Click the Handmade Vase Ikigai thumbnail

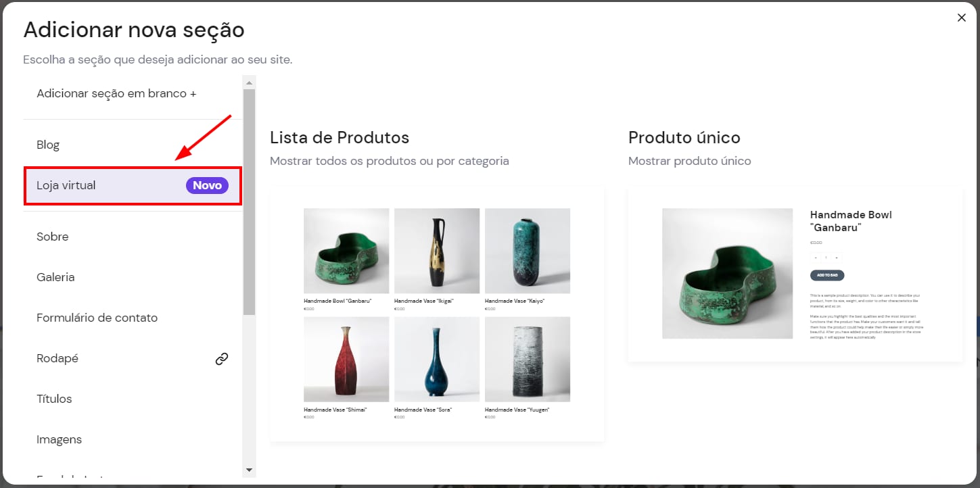(437, 250)
